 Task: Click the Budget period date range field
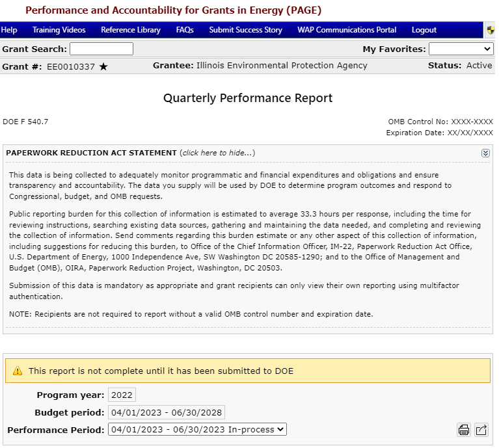tap(167, 413)
